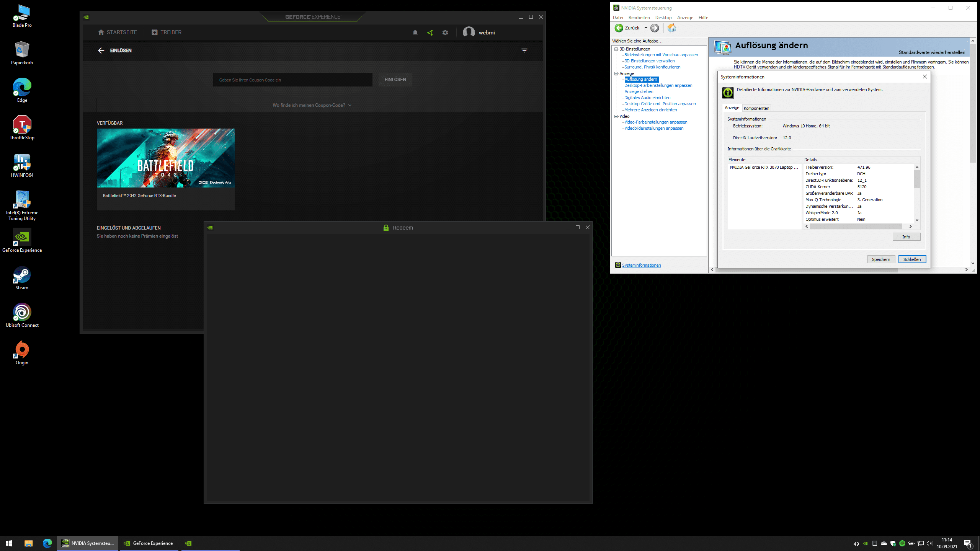Select the Edge desktop shortcut
Screen dimensions: 980x551
pyautogui.click(x=22, y=91)
